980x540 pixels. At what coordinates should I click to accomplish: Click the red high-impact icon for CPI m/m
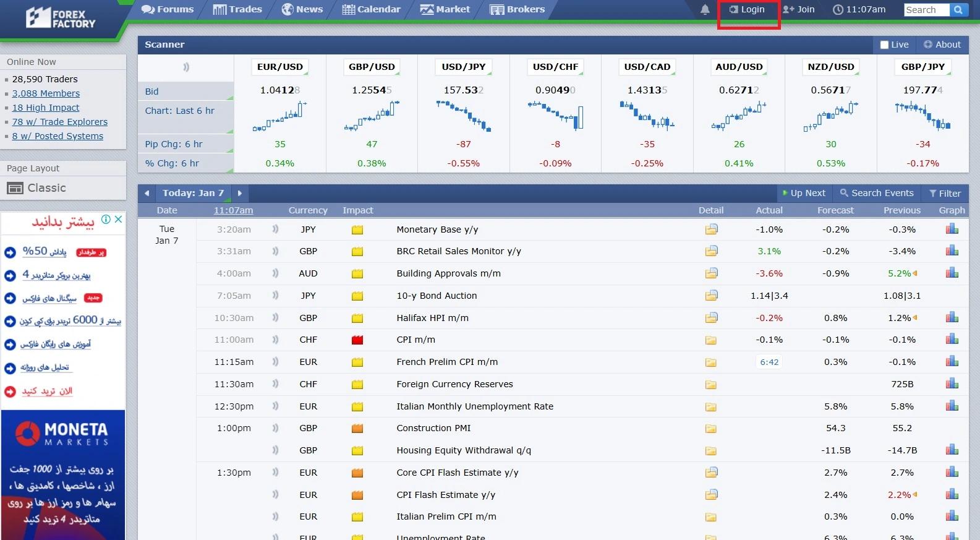(x=357, y=340)
